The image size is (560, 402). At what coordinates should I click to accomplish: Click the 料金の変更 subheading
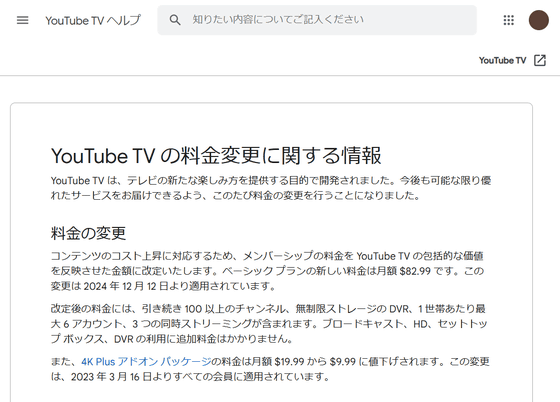coord(89,233)
